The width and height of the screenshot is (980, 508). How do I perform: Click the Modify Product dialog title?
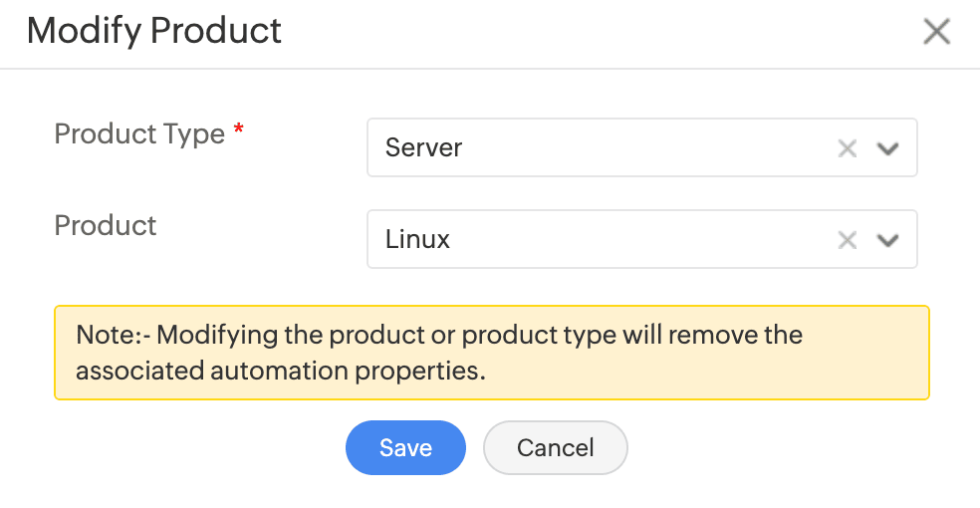click(x=154, y=31)
